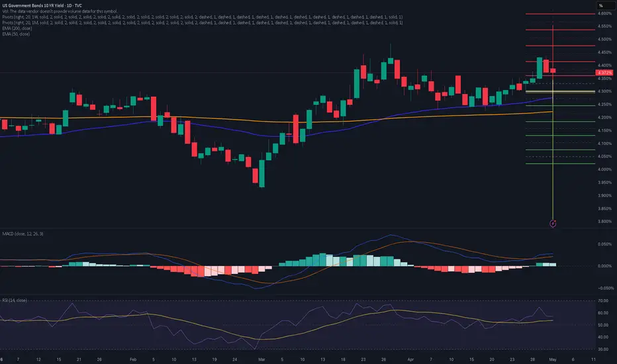The image size is (617, 364).
Task: Select the EMA (50, close) legend
Action: (x=16, y=34)
